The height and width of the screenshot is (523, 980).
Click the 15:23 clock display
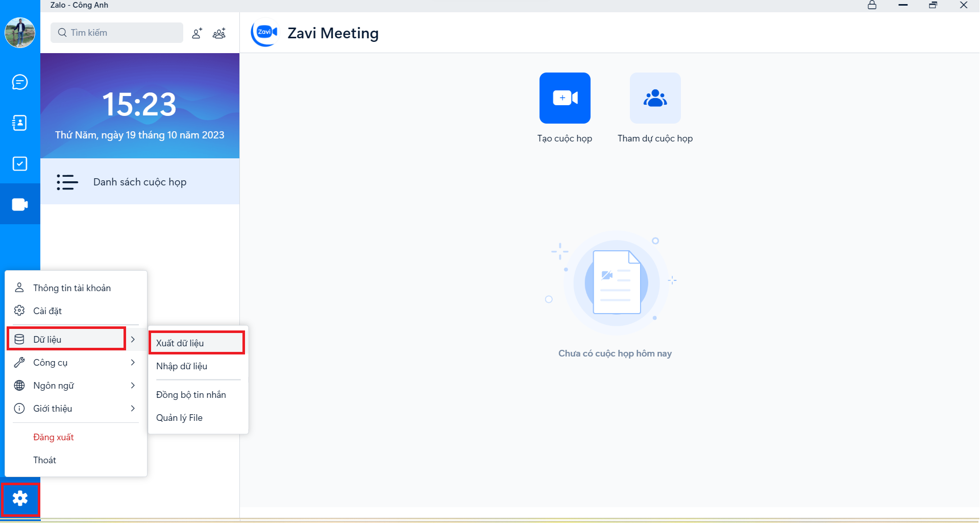coord(139,104)
